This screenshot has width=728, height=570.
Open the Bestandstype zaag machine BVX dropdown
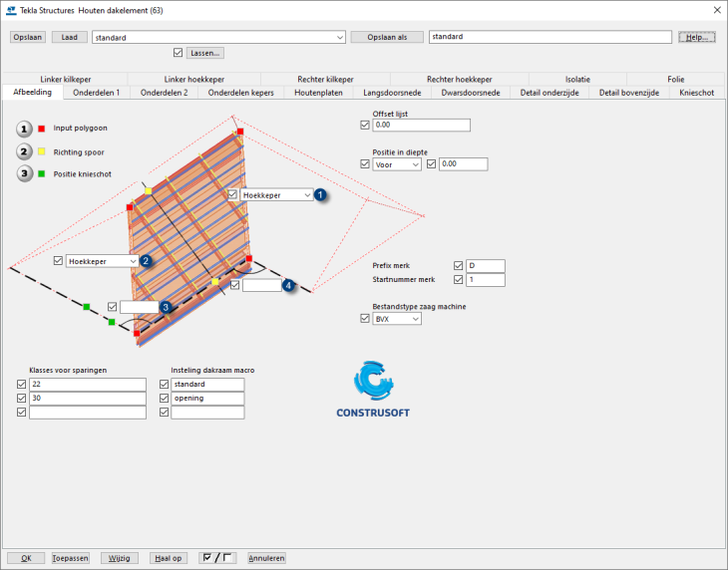click(396, 319)
